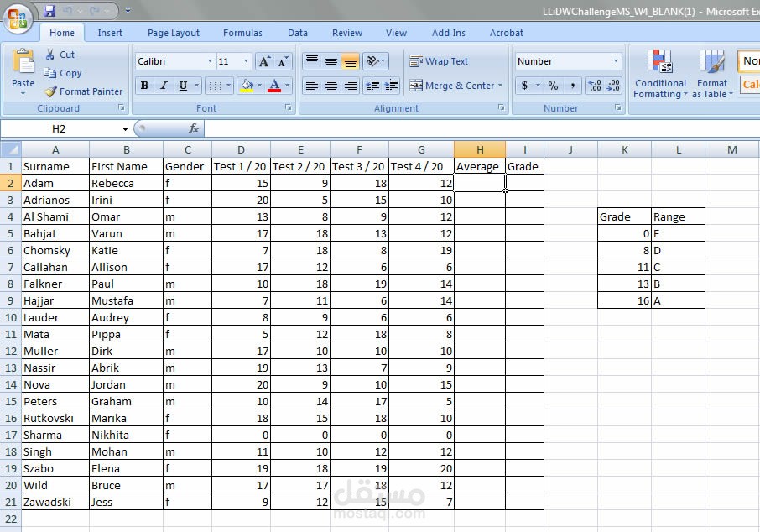
Task: Open the Data tab
Action: point(298,33)
